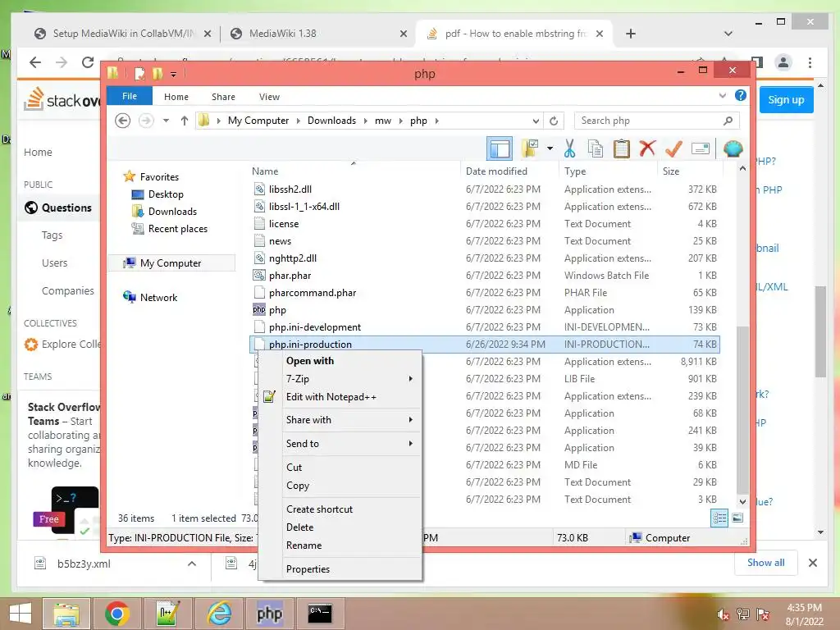Open a new Chrome tab
Screen dimensions: 840x630
pos(631,34)
